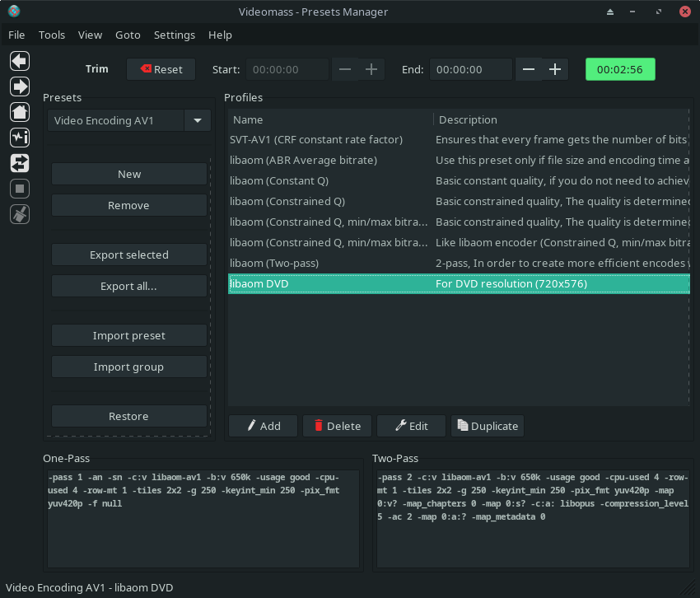
Task: Increase the Start time with plus
Action: [x=371, y=70]
